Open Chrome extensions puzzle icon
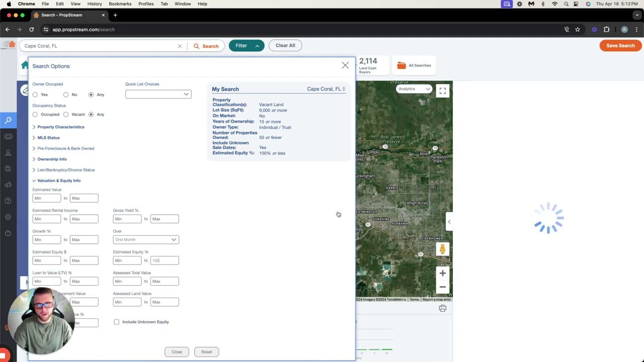The width and height of the screenshot is (644, 362). 606,30
